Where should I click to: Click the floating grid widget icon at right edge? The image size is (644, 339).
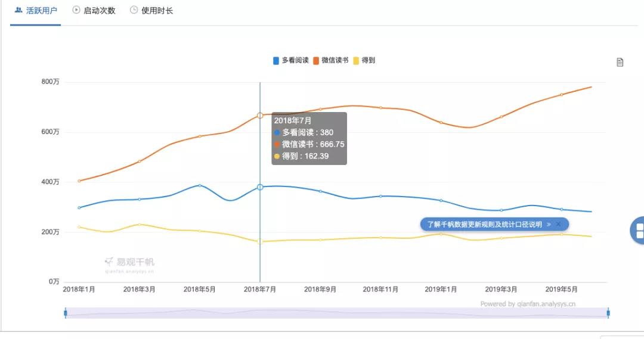pyautogui.click(x=637, y=231)
